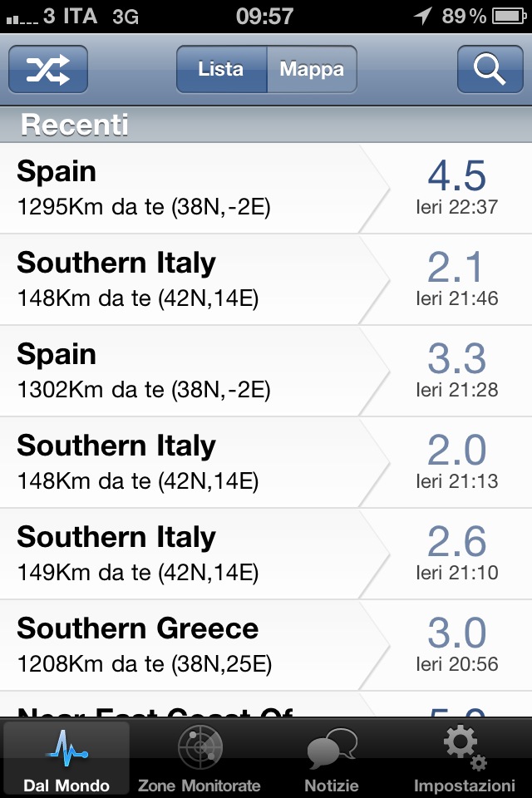Select Southern Italy 2.0 quake at 21:13
The image size is (532, 798).
[266, 462]
